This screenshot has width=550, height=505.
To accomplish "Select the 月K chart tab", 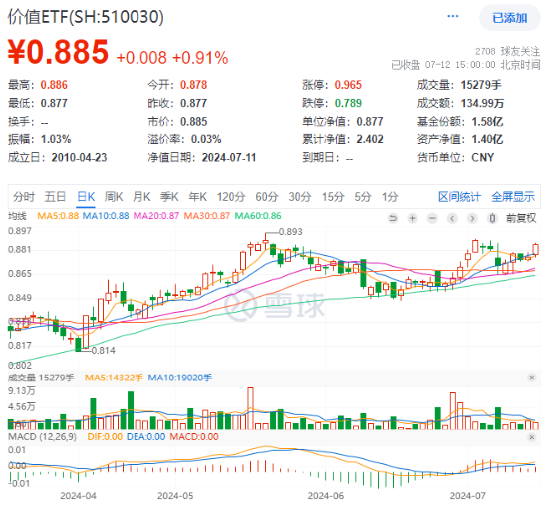I will [142, 197].
